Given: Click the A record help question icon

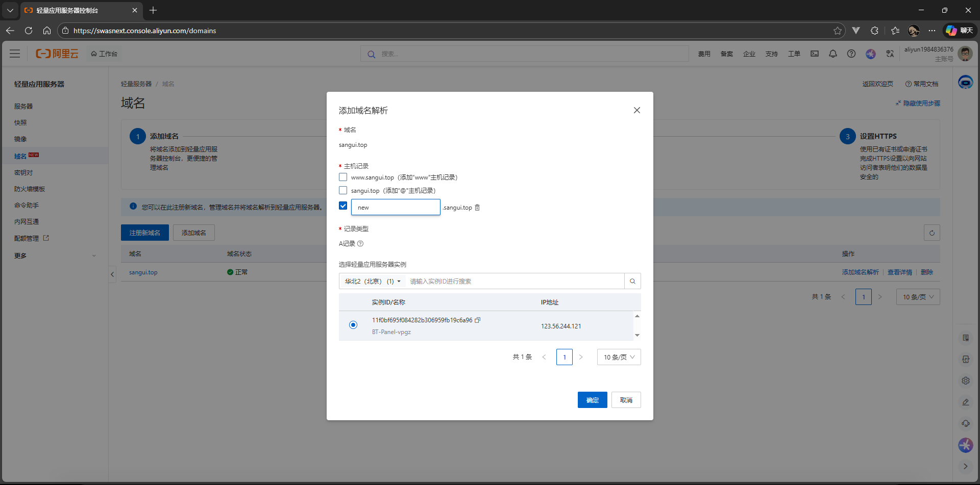Looking at the screenshot, I should pyautogui.click(x=360, y=244).
